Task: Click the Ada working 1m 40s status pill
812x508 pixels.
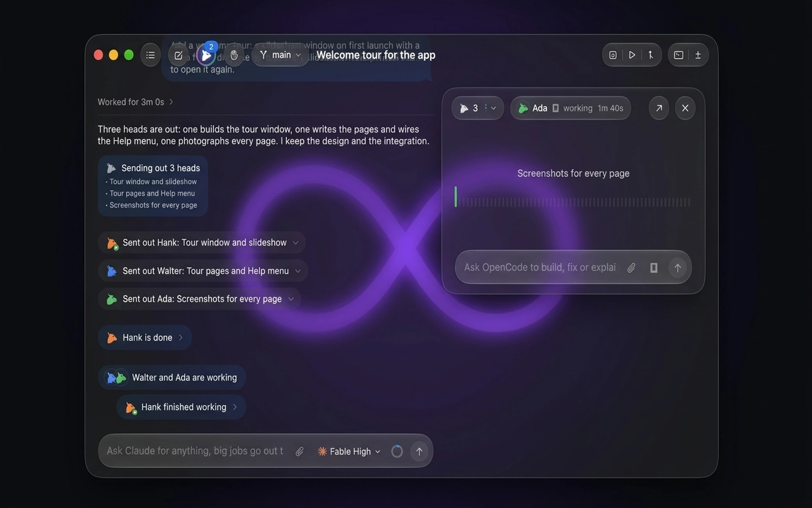Action: pos(571,108)
